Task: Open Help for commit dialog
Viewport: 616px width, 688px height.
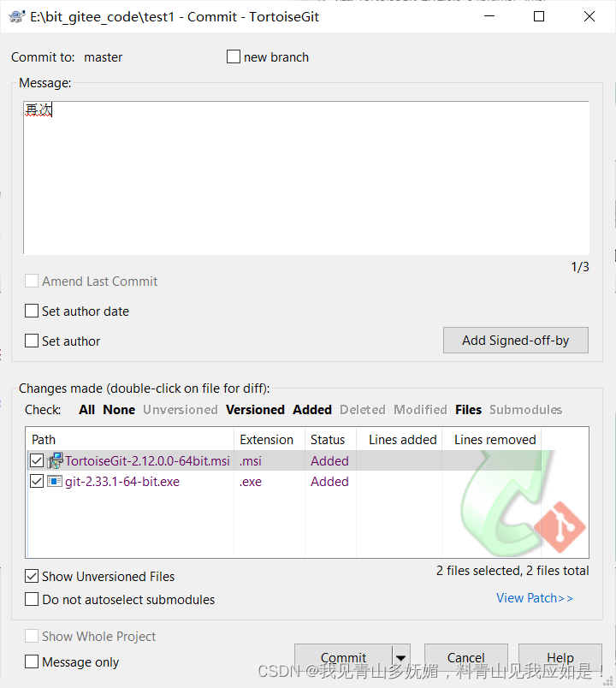Action: 560,658
